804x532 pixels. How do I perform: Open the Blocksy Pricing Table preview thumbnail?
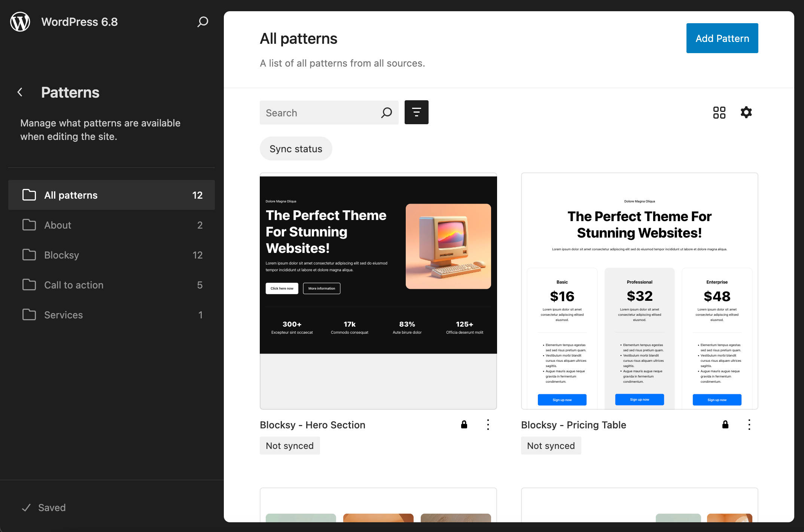pyautogui.click(x=639, y=291)
